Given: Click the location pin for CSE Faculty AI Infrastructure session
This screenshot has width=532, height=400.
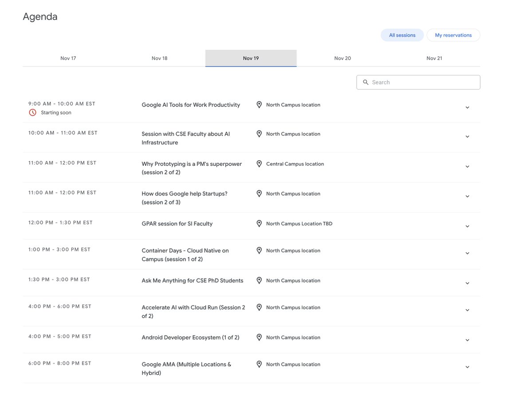Looking at the screenshot, I should (259, 134).
